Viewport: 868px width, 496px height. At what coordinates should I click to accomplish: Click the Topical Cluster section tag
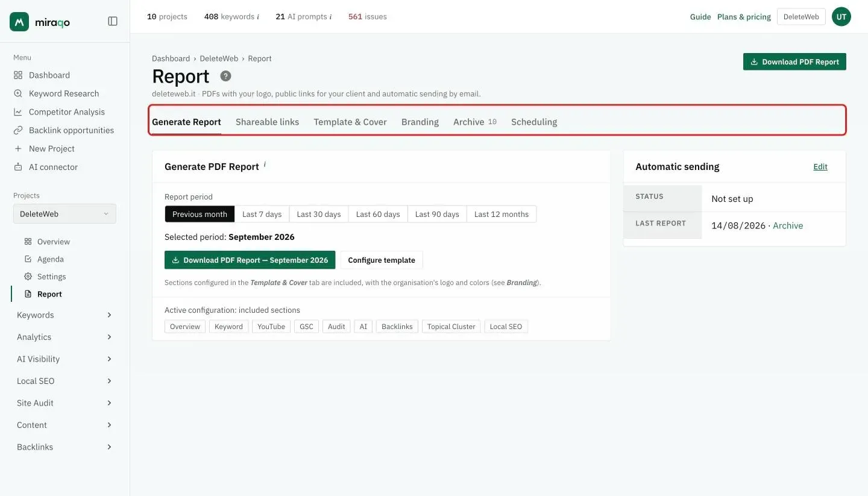point(451,327)
